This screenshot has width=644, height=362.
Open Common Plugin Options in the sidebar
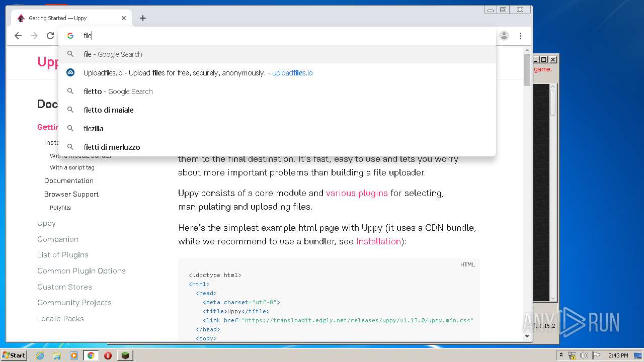(x=82, y=271)
